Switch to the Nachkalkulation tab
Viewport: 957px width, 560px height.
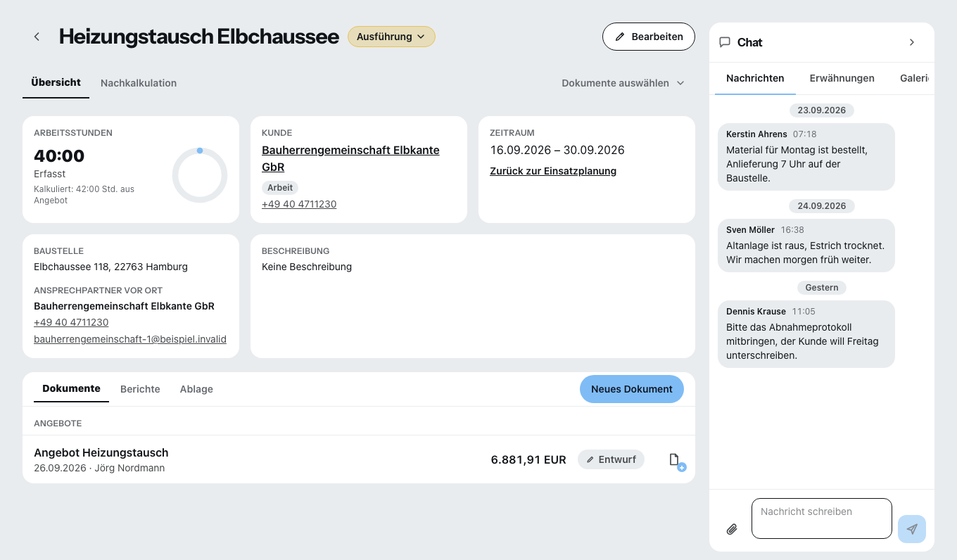[139, 83]
